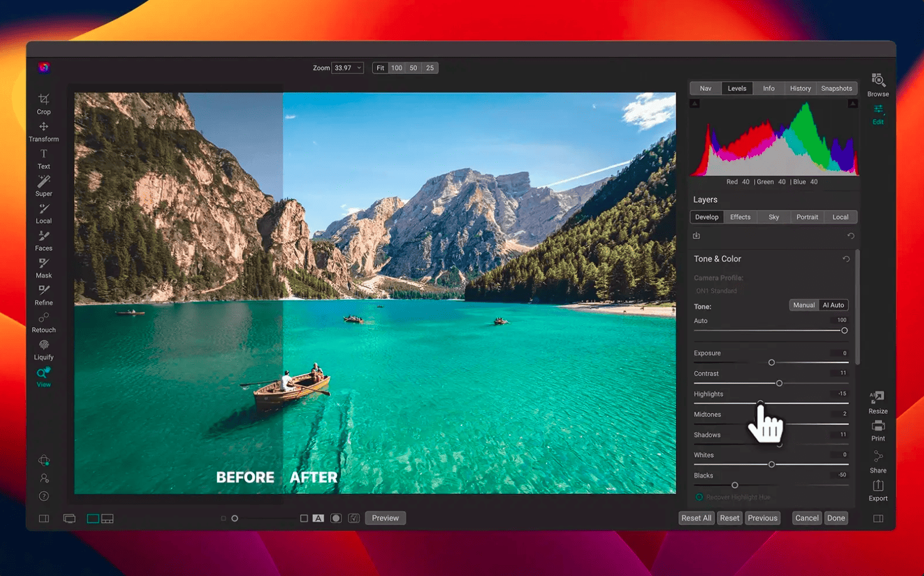The width and height of the screenshot is (924, 576).
Task: Set zoom to Fit
Action: tap(381, 68)
